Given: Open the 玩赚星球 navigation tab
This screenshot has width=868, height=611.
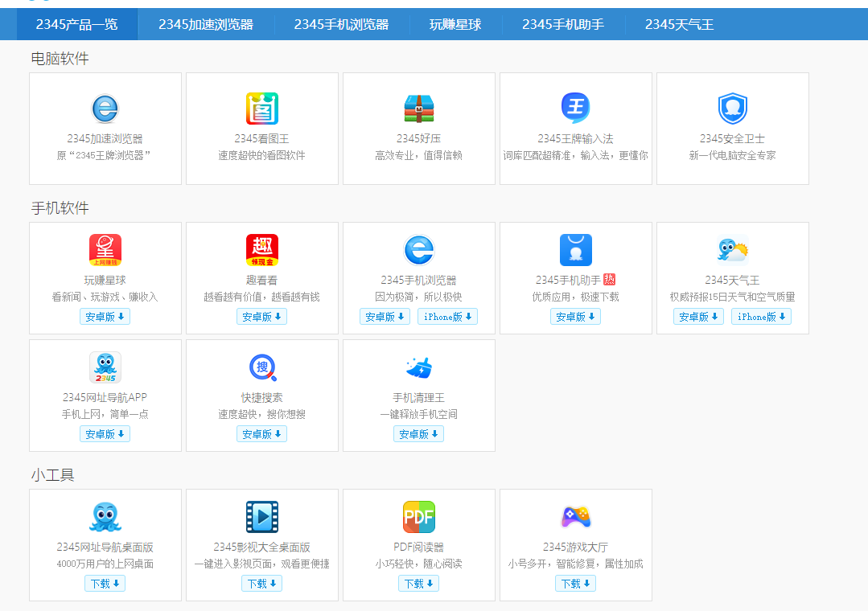Looking at the screenshot, I should coord(455,24).
